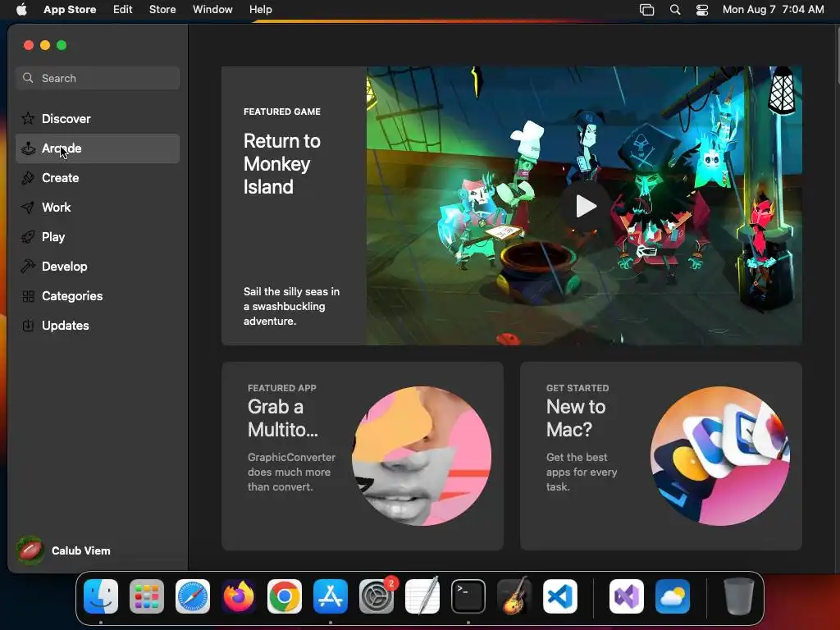Click the Spotlight search icon in menu bar
840x630 pixels.
coord(675,10)
